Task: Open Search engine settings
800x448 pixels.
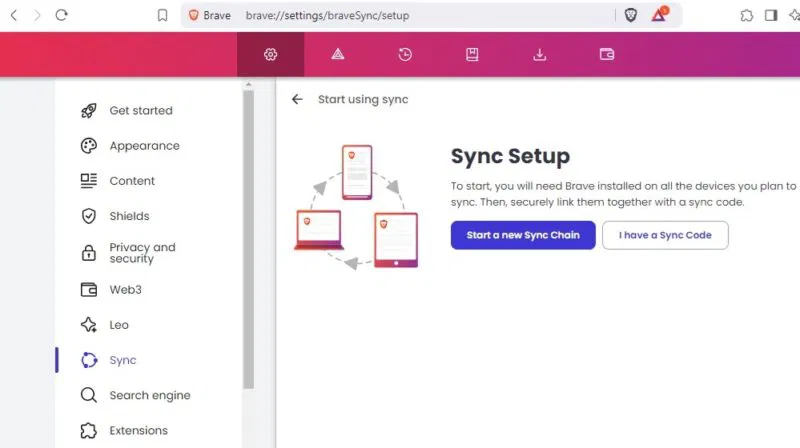Action: tap(150, 395)
